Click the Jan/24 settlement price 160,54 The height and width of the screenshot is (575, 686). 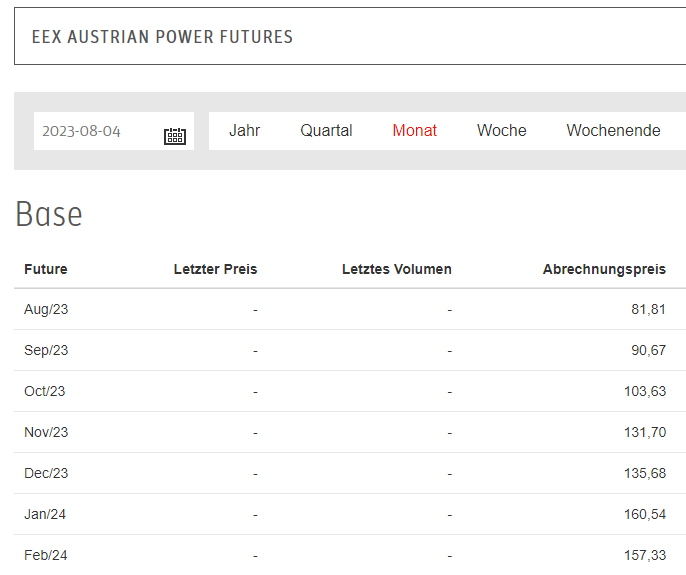point(645,514)
